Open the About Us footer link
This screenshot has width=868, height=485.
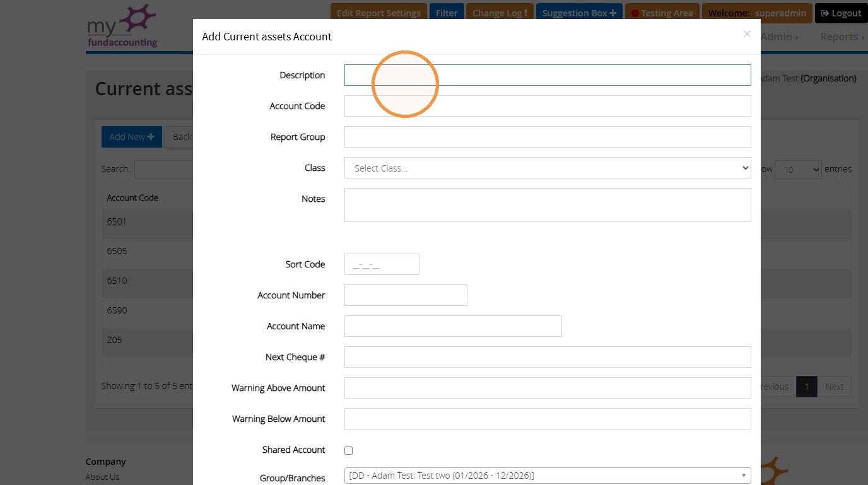point(102,477)
